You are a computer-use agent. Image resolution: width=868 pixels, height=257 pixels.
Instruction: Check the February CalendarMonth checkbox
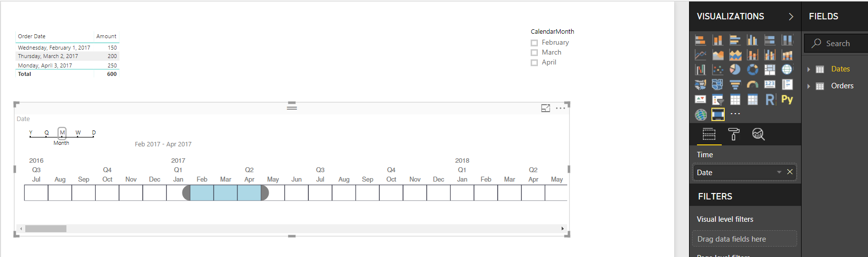tap(534, 43)
